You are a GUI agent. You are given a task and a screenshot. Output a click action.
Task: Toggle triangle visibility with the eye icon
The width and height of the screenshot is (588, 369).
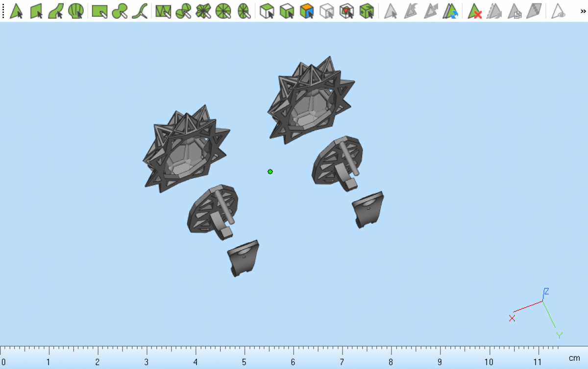click(x=558, y=11)
